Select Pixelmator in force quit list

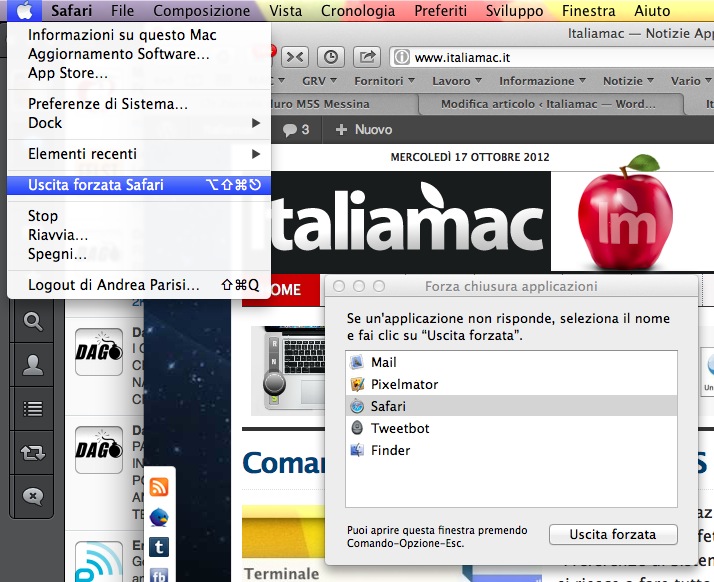[x=511, y=384]
